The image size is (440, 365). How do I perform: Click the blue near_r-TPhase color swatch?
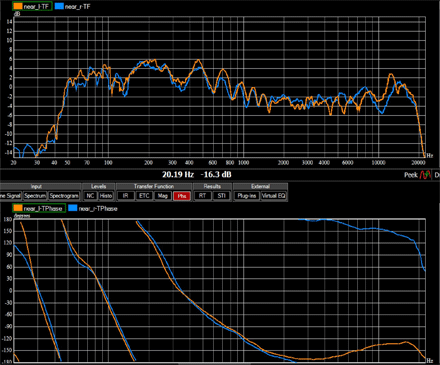click(73, 208)
